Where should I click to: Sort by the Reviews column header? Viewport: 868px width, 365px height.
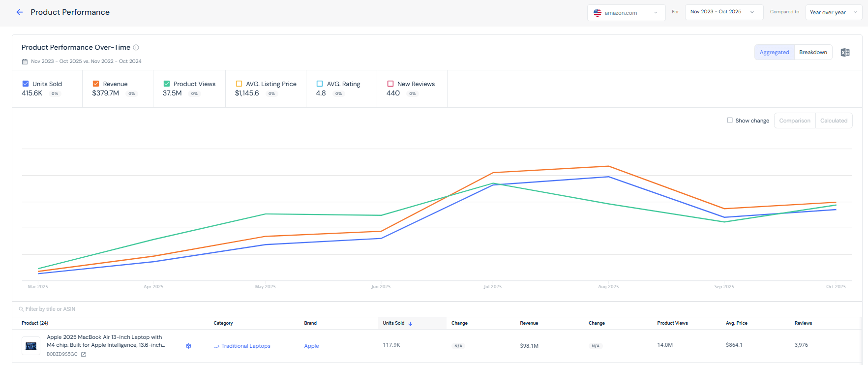(803, 323)
